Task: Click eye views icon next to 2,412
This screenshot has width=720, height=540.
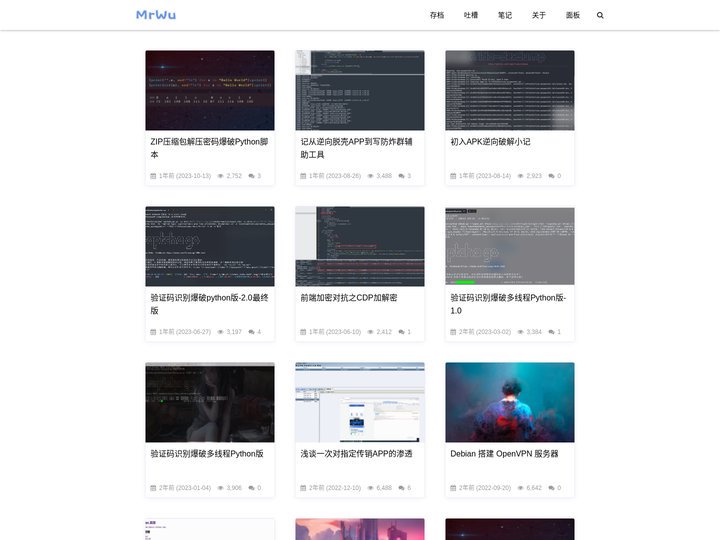Action: click(371, 332)
